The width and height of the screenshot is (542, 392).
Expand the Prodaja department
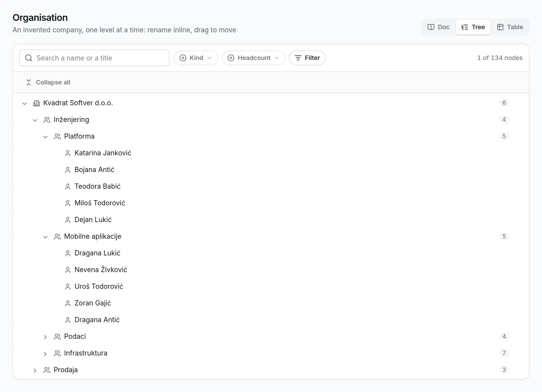tap(35, 370)
